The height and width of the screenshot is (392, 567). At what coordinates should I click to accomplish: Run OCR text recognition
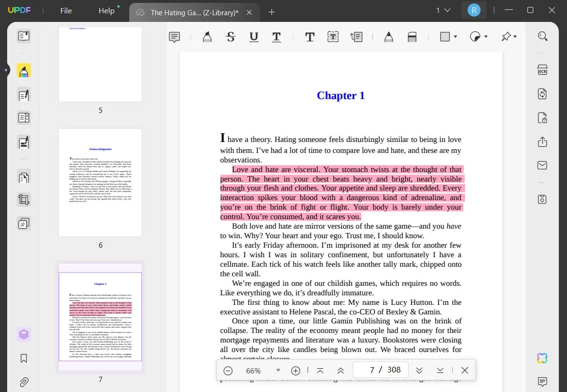click(542, 70)
